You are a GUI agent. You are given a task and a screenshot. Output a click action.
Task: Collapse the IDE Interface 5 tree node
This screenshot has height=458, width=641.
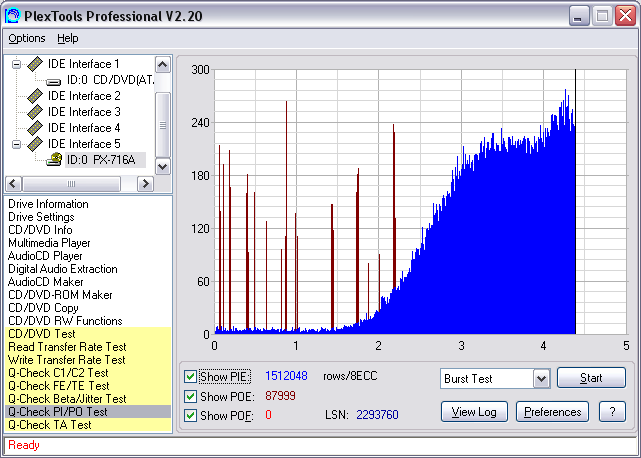pyautogui.click(x=16, y=144)
